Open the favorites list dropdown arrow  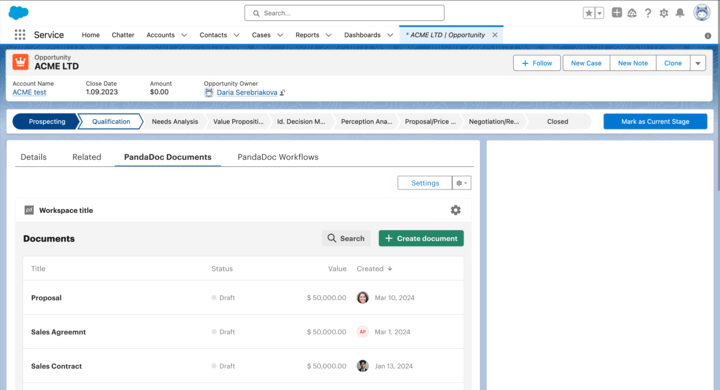599,13
